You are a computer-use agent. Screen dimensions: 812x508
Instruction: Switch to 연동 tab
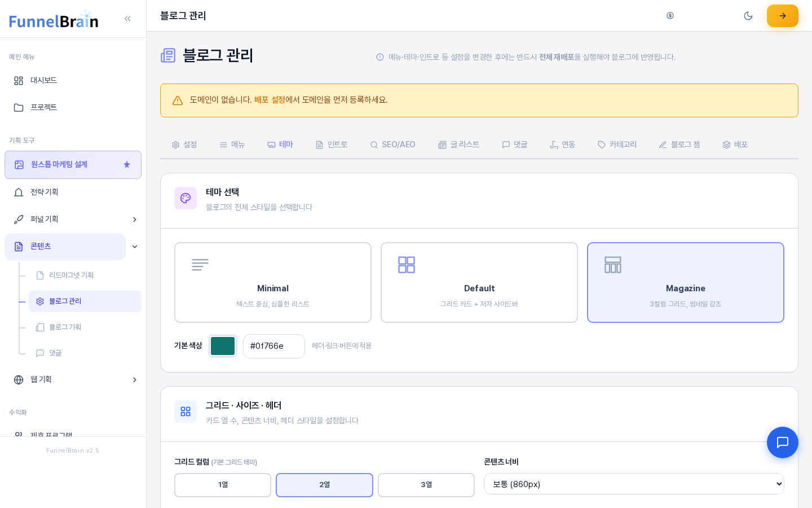click(x=562, y=144)
